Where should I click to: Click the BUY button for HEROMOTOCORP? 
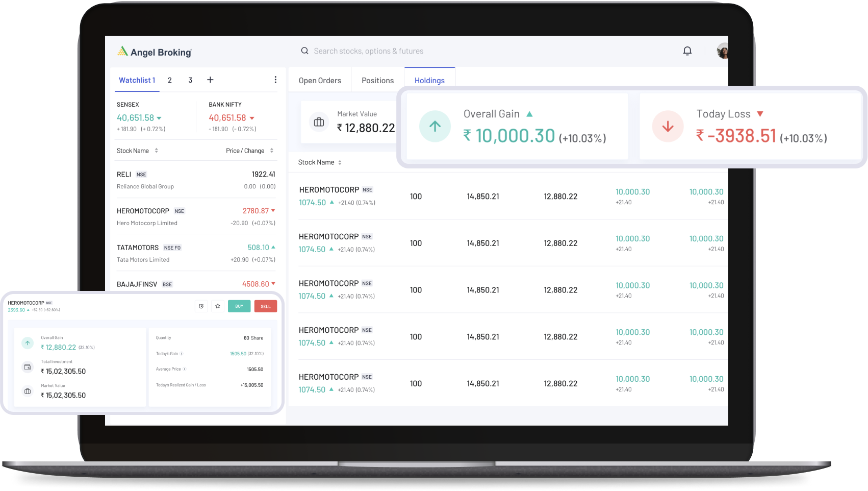coord(239,306)
